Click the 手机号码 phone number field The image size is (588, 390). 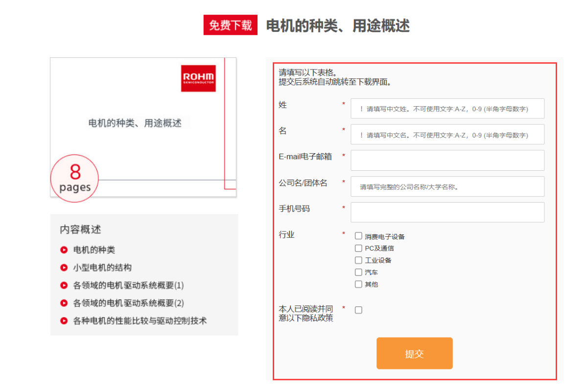[447, 212]
